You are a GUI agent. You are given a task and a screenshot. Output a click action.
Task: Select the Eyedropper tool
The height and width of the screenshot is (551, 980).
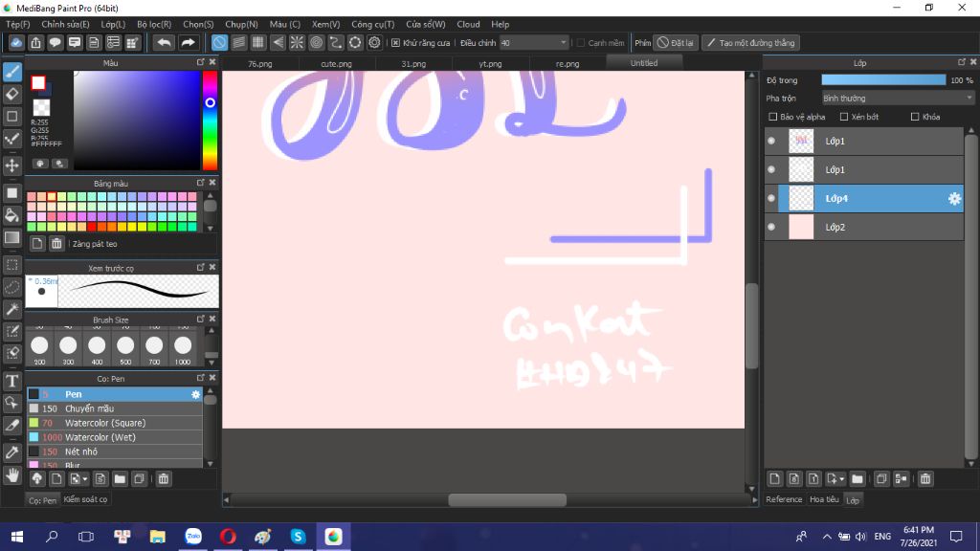click(11, 452)
